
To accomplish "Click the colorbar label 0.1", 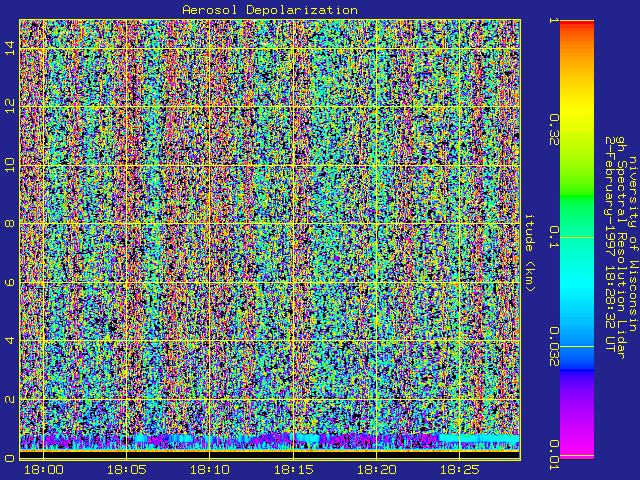I will click(x=554, y=237).
